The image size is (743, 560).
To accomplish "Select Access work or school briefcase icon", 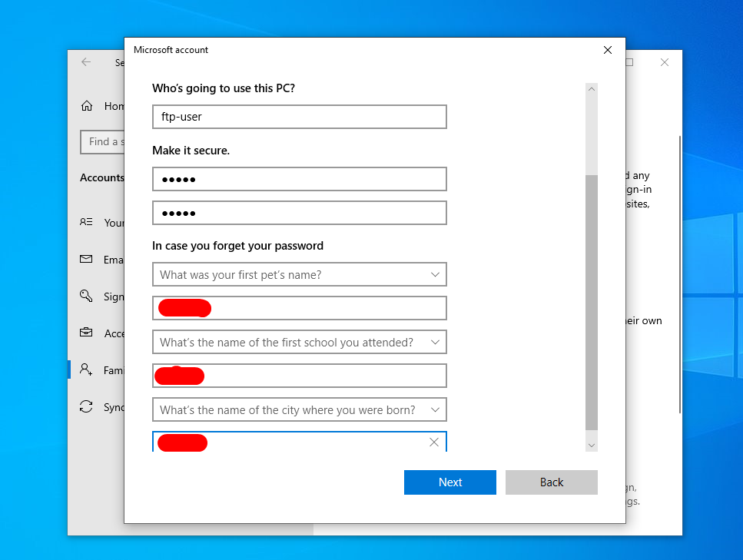I will 86,333.
